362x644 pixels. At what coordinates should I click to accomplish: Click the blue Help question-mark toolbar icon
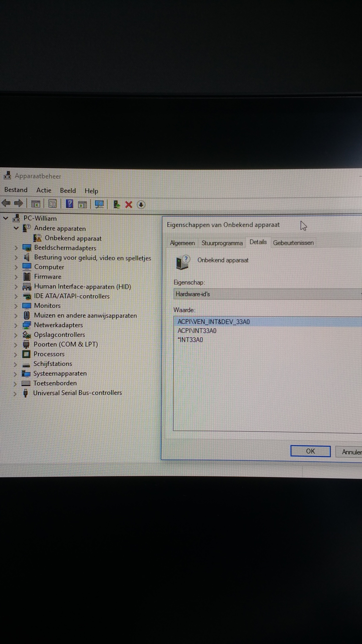tap(70, 204)
